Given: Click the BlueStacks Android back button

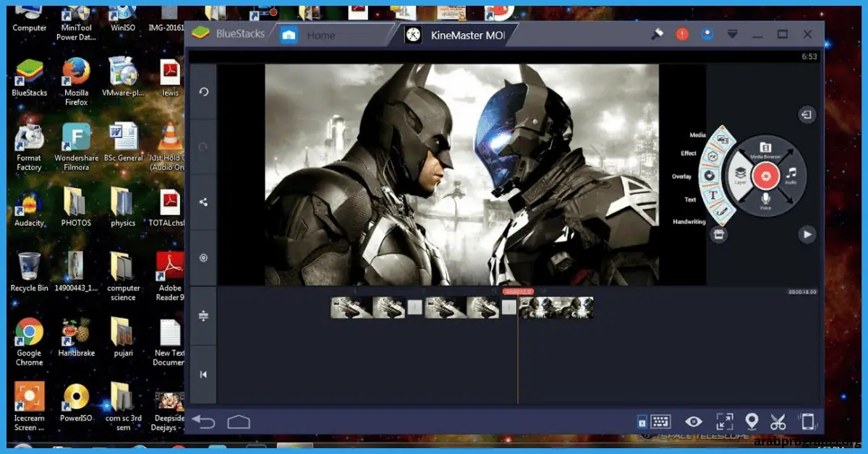Looking at the screenshot, I should tap(204, 422).
